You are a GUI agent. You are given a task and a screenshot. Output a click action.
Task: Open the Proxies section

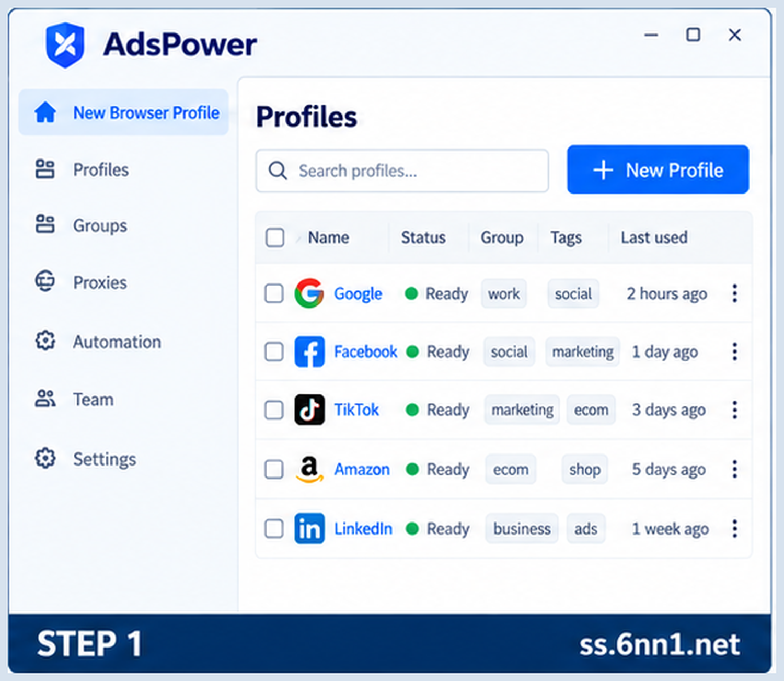click(x=100, y=282)
